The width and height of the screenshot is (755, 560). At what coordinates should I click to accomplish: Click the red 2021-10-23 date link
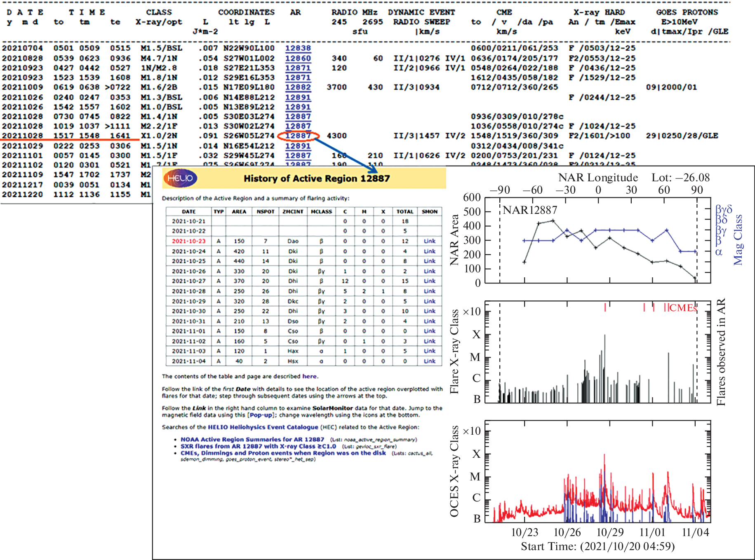click(188, 241)
